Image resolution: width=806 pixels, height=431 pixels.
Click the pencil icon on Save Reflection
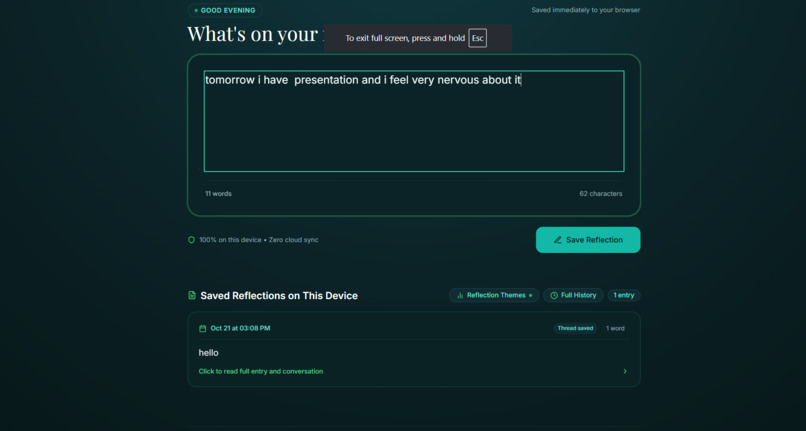click(x=557, y=240)
